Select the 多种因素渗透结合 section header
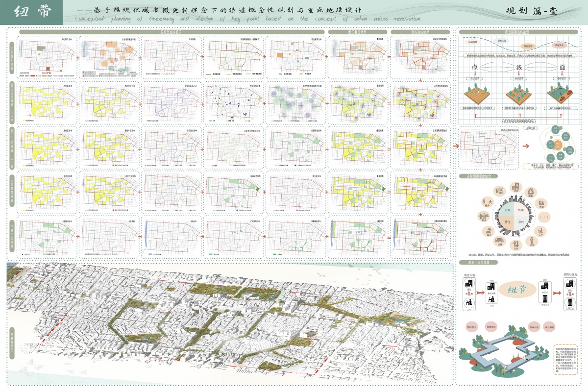588x392 pixels. point(480,175)
